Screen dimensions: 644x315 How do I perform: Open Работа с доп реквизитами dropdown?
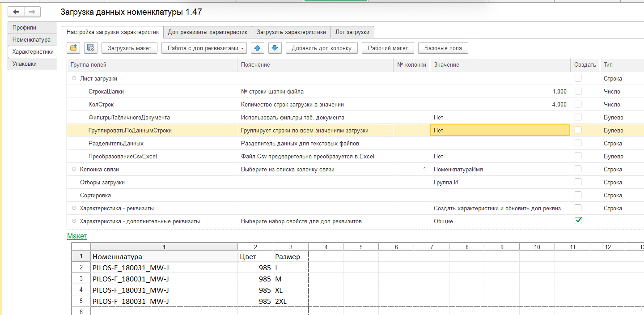(206, 48)
